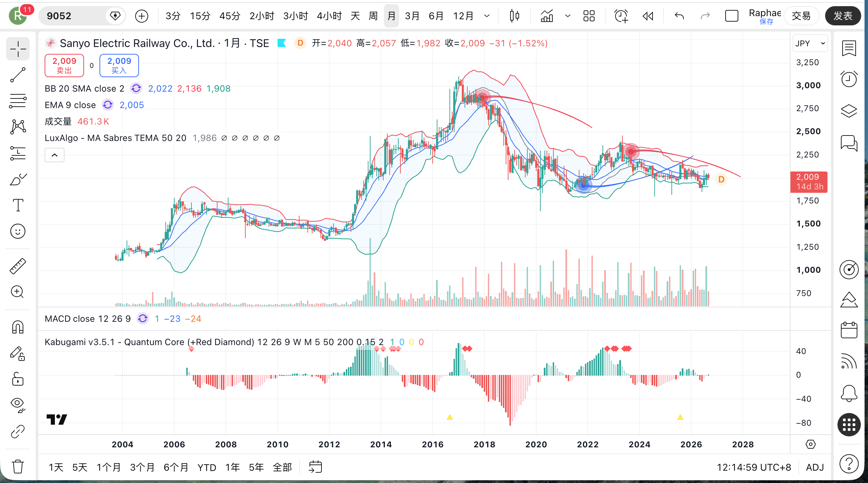Open the help center question mark
The height and width of the screenshot is (483, 868).
[x=849, y=464]
